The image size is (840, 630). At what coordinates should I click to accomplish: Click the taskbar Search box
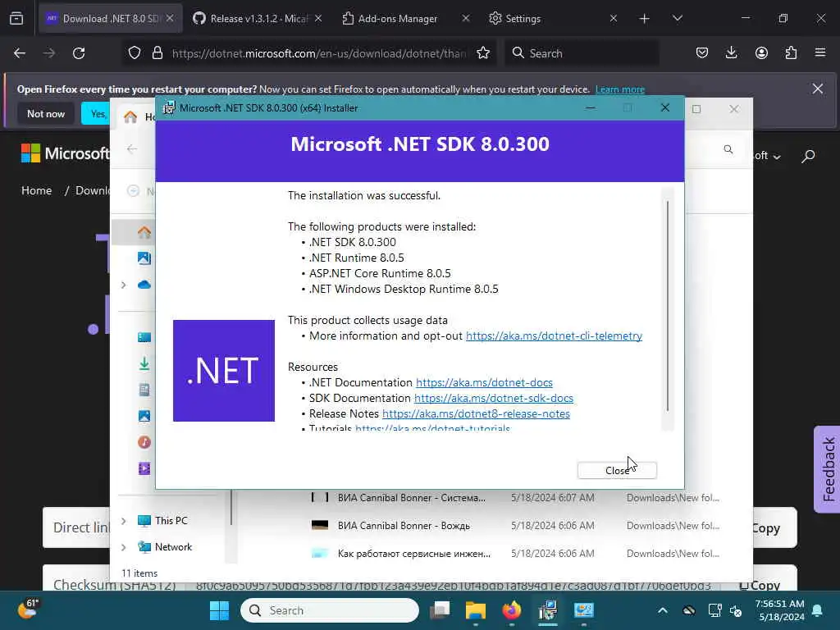(330, 610)
